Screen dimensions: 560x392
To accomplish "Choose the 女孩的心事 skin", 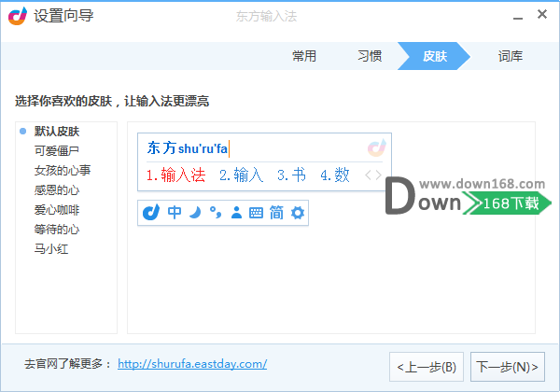I will click(x=63, y=171).
